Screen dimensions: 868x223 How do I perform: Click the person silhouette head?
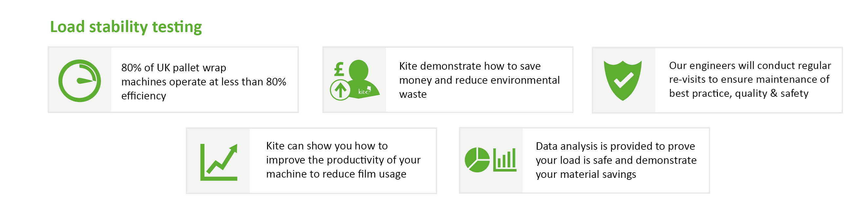point(358,70)
